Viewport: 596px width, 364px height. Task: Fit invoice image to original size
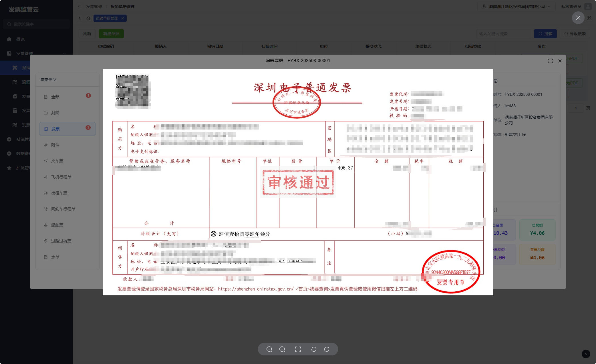point(298,349)
